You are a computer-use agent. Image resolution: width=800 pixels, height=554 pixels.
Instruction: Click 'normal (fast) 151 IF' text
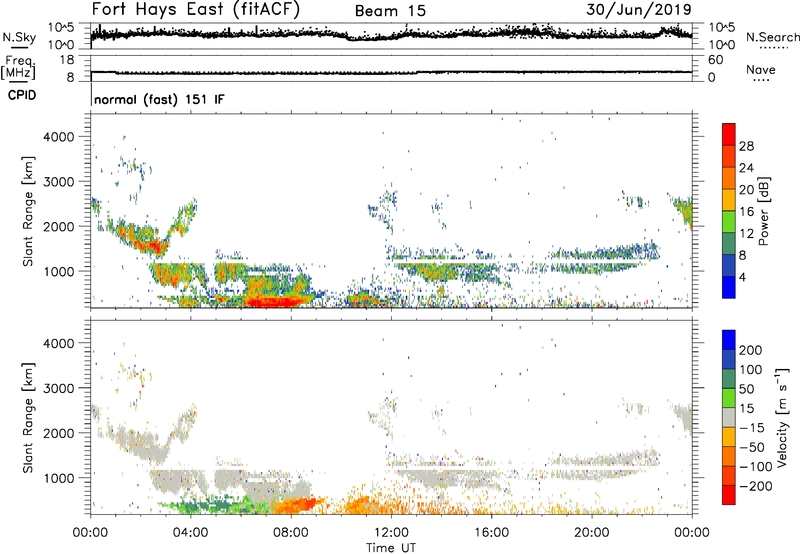click(159, 99)
